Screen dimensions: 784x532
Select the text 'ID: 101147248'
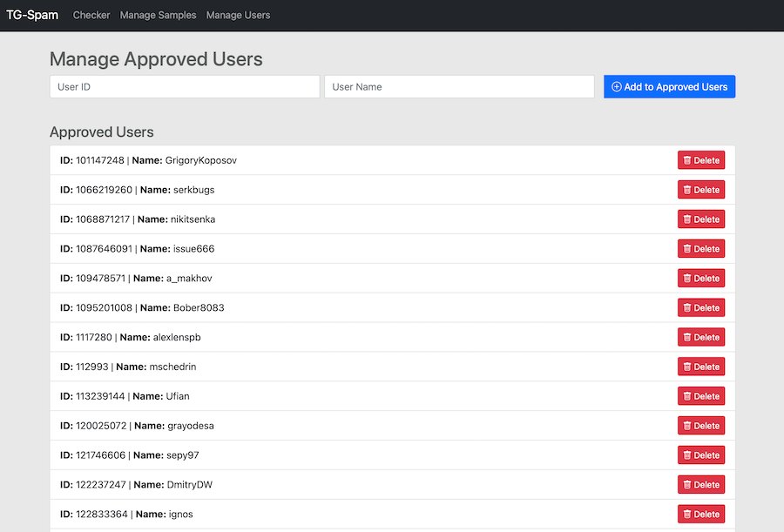(92, 160)
